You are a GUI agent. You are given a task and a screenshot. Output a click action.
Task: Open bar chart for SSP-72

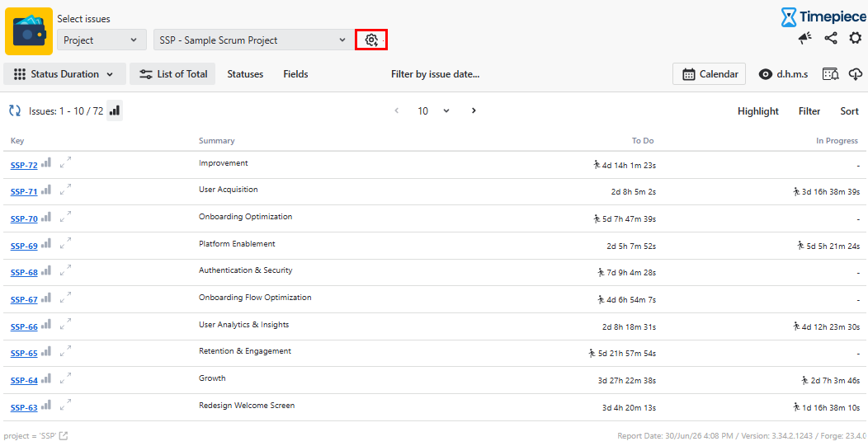coord(46,162)
